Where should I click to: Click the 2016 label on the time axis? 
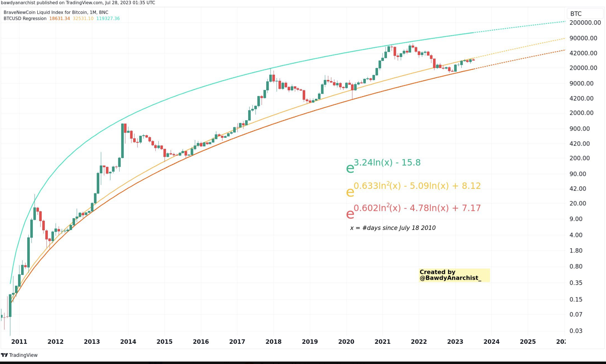pos(201,342)
